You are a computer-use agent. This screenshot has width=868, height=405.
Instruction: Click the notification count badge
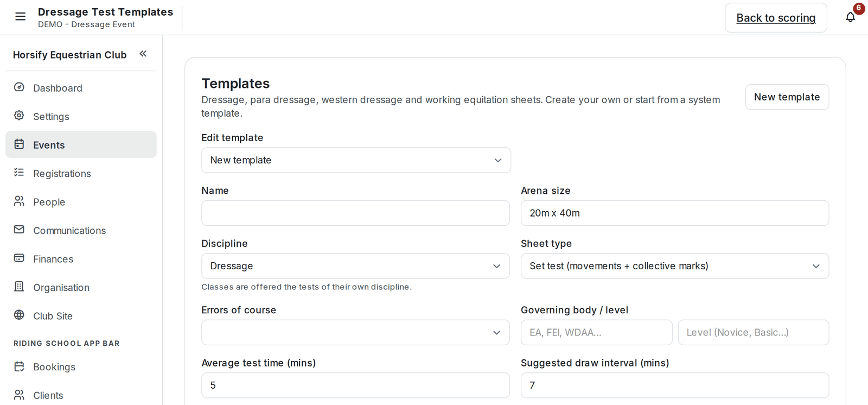(859, 8)
